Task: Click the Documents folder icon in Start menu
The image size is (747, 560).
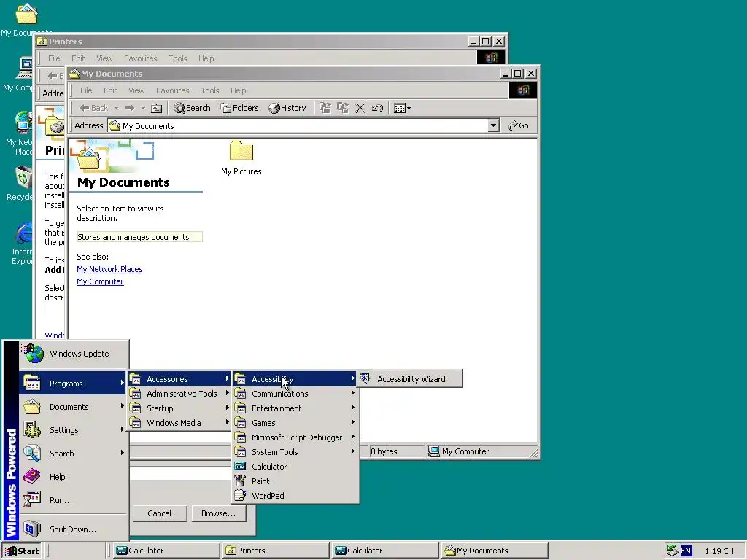Action: (x=32, y=407)
